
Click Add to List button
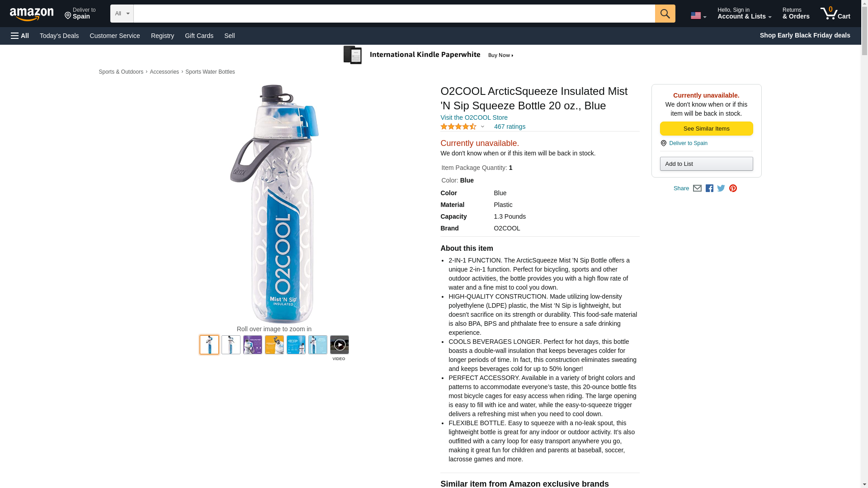tap(706, 164)
